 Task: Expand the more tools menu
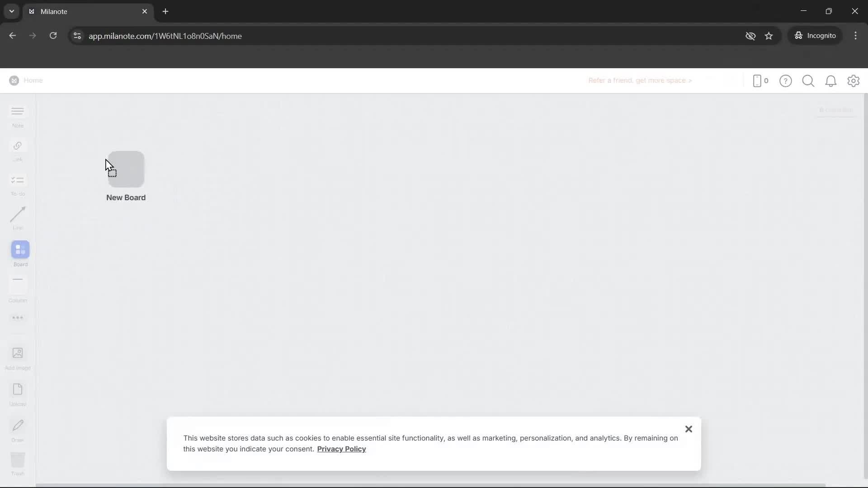pos(17,318)
